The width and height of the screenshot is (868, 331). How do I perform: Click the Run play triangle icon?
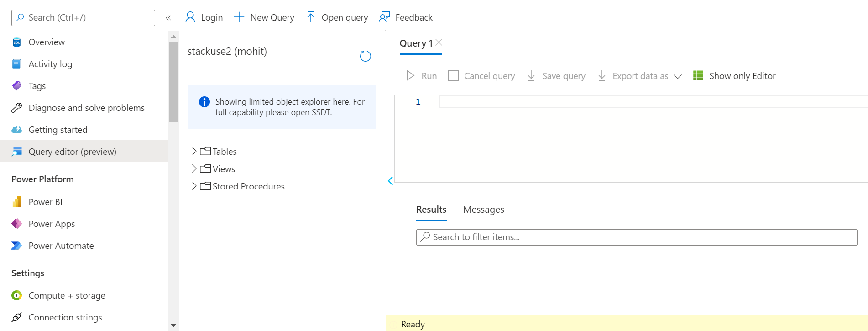coord(410,75)
